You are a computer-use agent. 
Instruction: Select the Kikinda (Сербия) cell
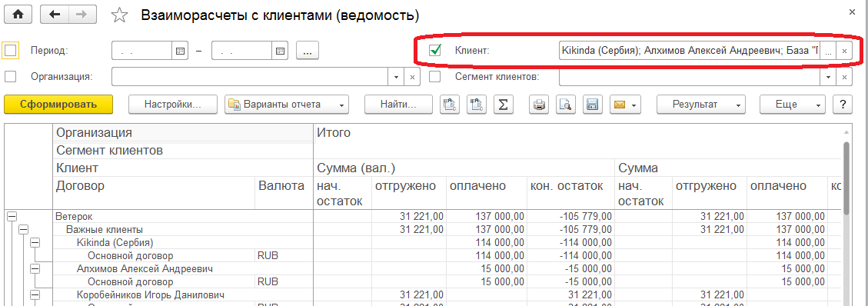pyautogui.click(x=183, y=242)
